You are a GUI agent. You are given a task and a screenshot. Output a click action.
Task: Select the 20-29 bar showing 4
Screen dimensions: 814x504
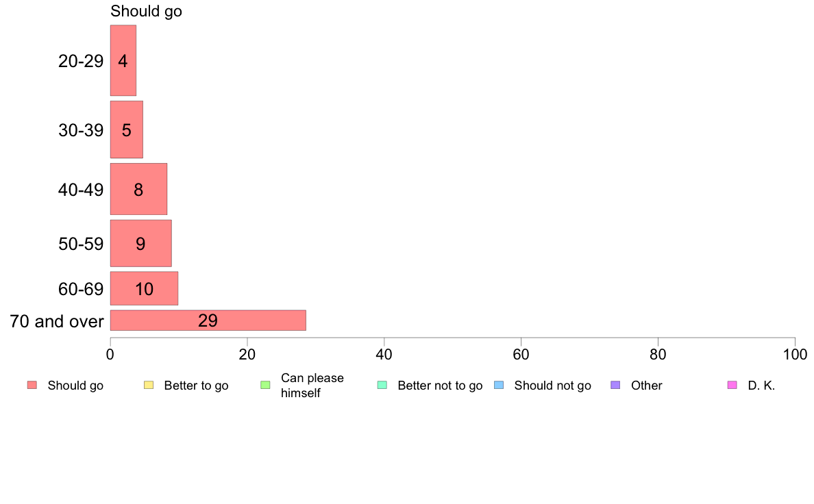pyautogui.click(x=123, y=60)
